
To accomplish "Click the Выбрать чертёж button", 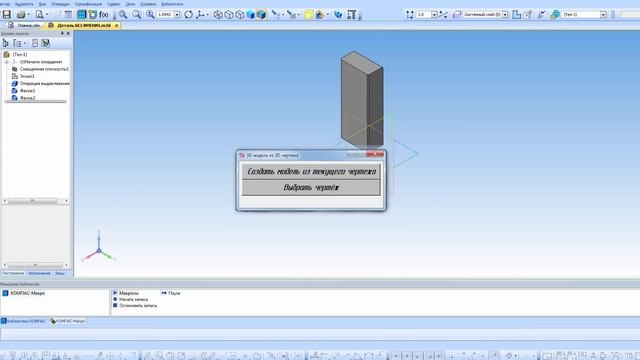I will coord(311,188).
